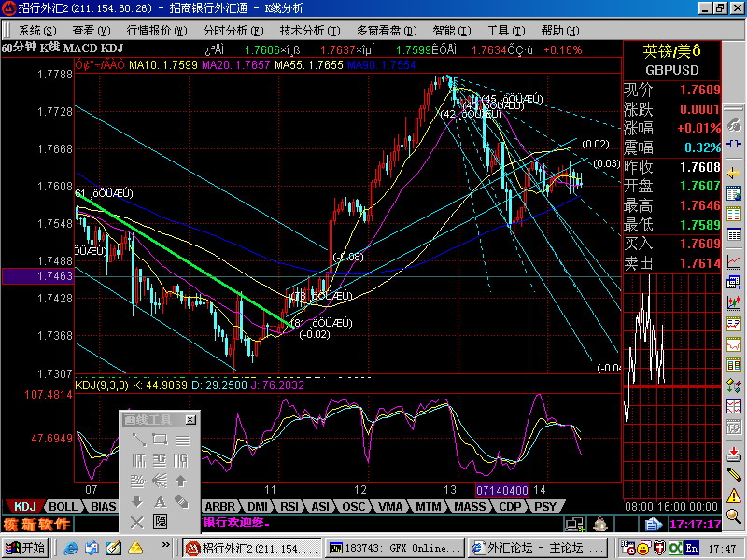This screenshot has width=747, height=560.
Task: Switch to the BOLL indicator tab
Action: pos(63,507)
